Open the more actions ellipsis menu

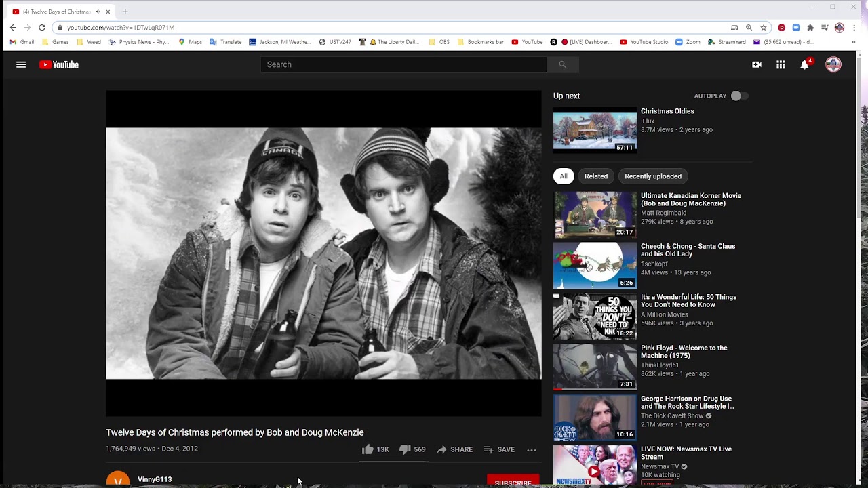532,449
